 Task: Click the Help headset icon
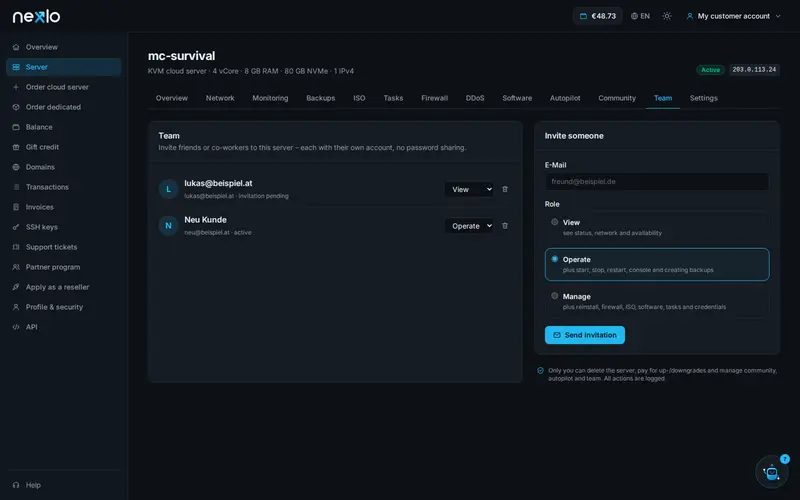16,485
